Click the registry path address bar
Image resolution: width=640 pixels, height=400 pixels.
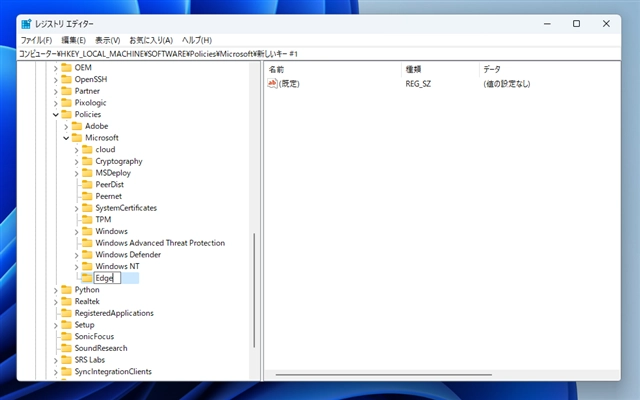pos(319,54)
